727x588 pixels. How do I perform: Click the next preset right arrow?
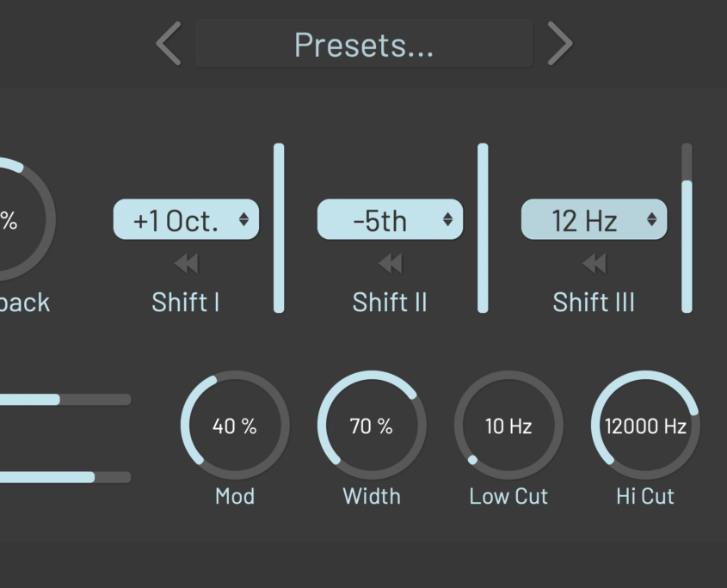pyautogui.click(x=560, y=44)
